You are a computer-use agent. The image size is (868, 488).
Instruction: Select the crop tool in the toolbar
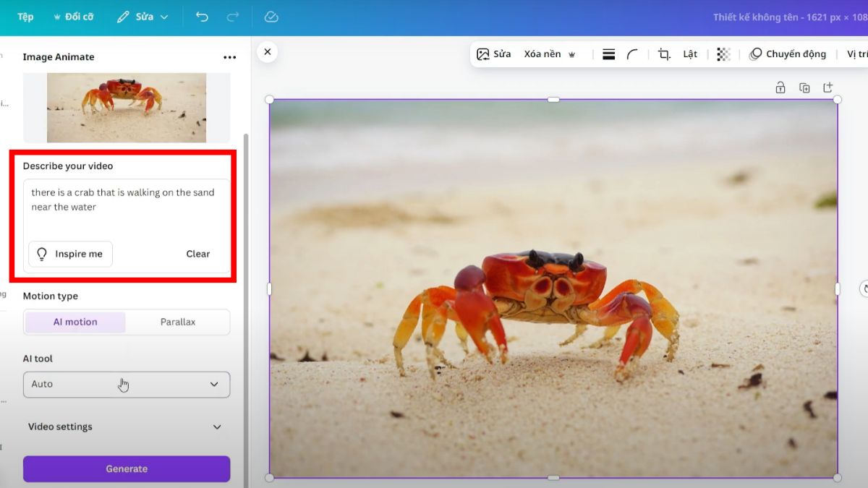[663, 53]
